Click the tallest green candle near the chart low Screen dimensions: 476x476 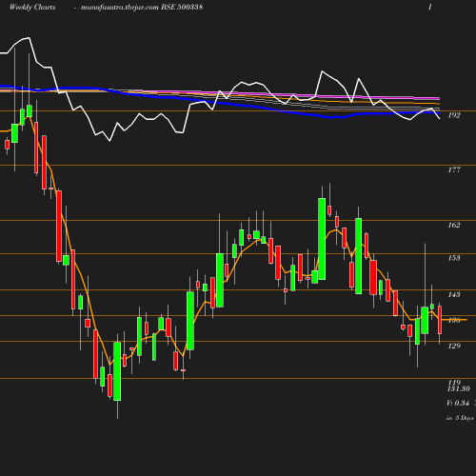point(117,371)
